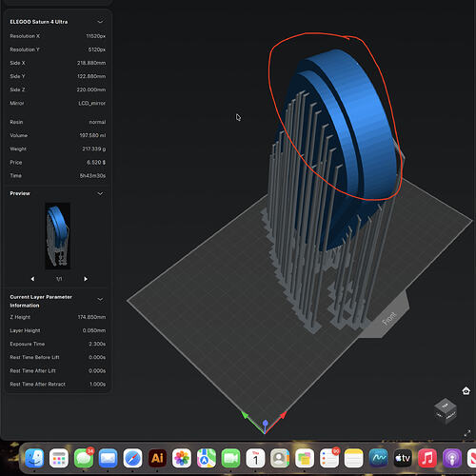Open Safari from the dock
This screenshot has width=476, height=476.
(x=132, y=458)
